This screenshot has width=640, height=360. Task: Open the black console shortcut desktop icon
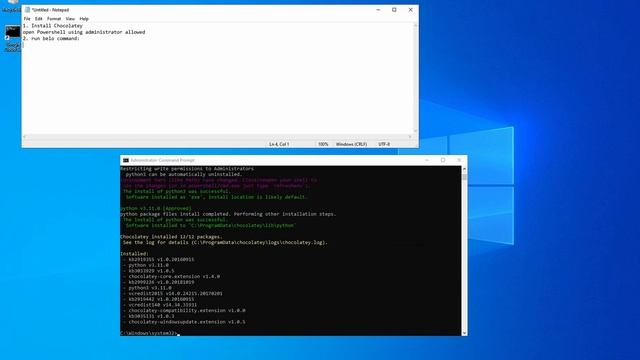12,33
